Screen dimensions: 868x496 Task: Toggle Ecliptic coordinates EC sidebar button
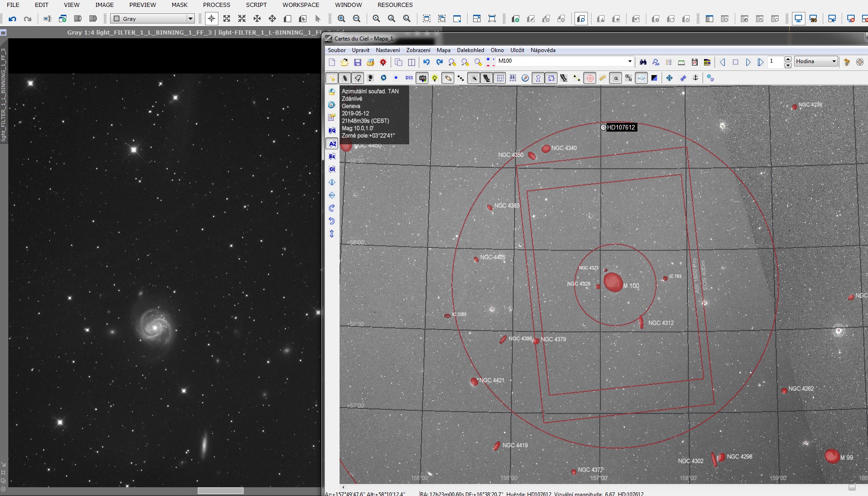coord(332,157)
